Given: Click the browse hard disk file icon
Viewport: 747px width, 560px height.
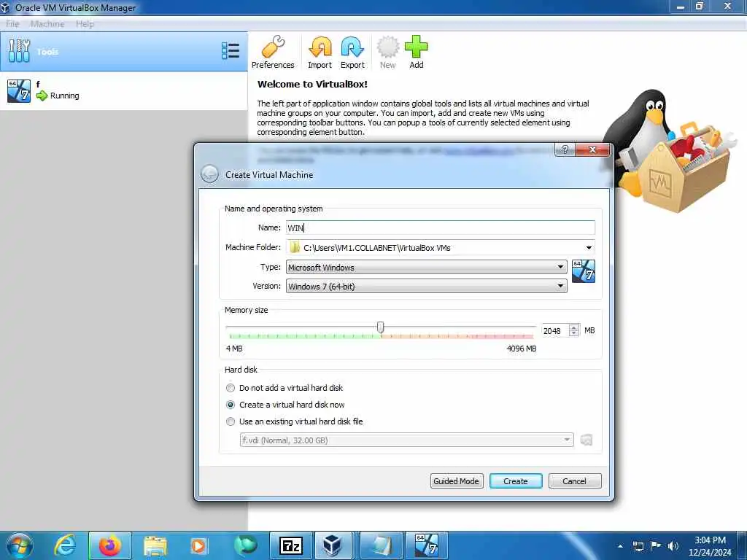Looking at the screenshot, I should click(587, 440).
